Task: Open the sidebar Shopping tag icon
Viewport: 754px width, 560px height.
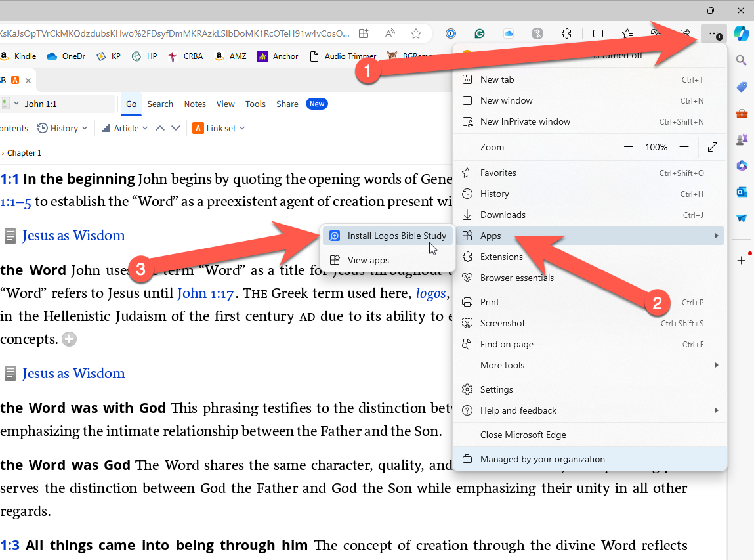Action: point(741,87)
